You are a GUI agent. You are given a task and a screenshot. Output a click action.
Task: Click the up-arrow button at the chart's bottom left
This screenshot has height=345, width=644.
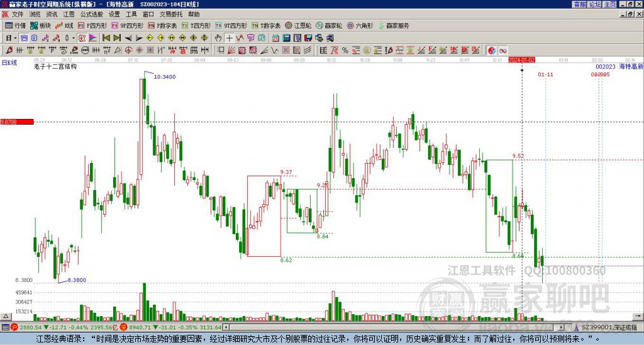[5, 316]
